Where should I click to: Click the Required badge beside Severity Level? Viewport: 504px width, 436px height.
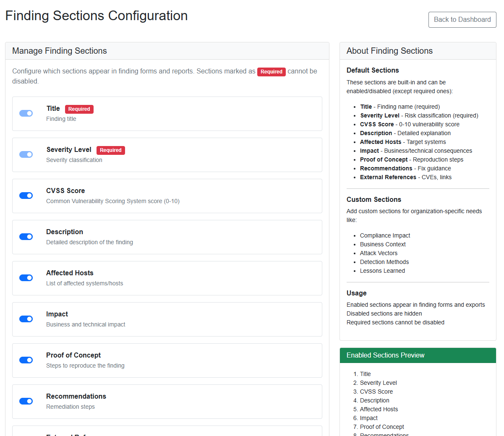click(110, 150)
